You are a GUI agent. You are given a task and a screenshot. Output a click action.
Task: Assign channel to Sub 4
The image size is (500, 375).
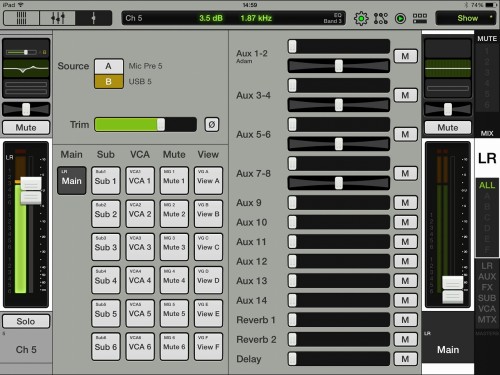tap(106, 280)
